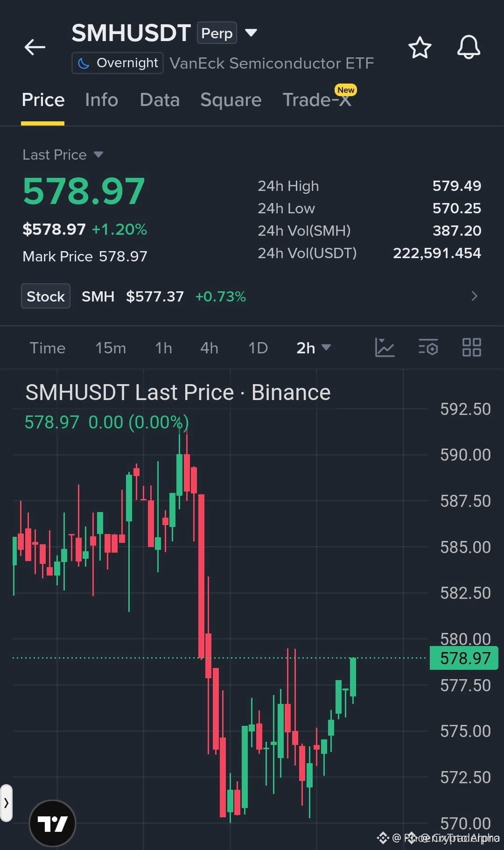The height and width of the screenshot is (850, 504).
Task: Tap the 578.97 current price axis label
Action: [x=464, y=658]
